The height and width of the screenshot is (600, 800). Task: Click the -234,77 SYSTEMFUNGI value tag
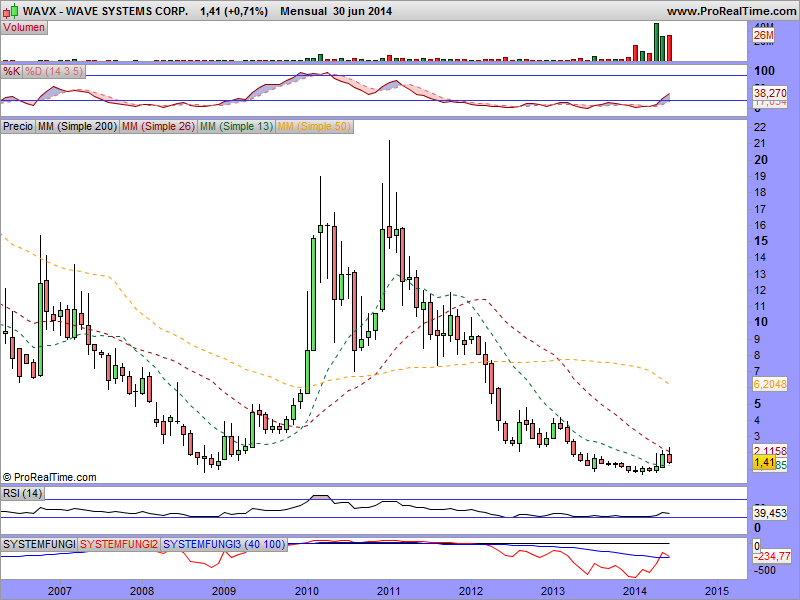coord(772,556)
